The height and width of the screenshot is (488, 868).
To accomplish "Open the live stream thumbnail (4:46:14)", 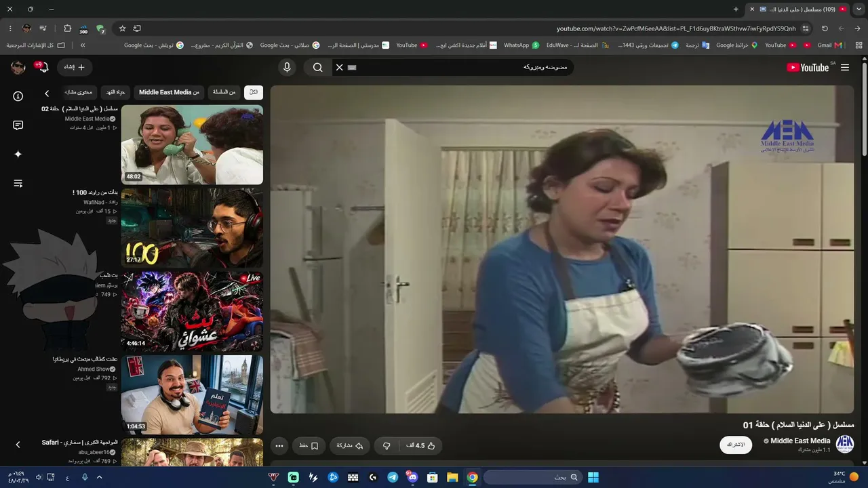I will (192, 312).
